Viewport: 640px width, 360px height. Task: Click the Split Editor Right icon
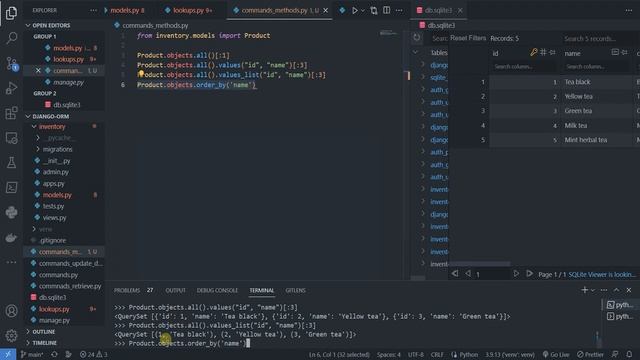[387, 10]
